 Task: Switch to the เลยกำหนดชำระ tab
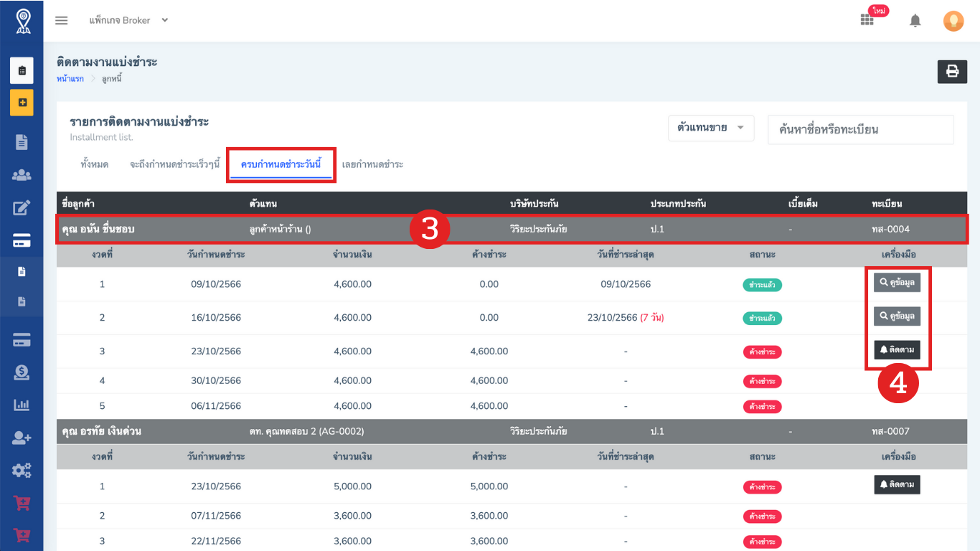[372, 164]
